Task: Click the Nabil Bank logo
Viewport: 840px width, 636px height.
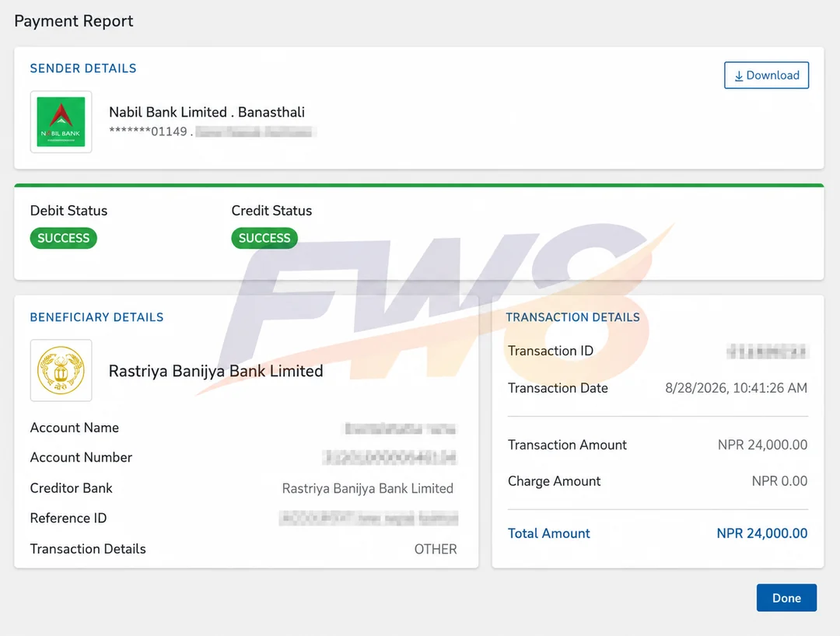Action: click(61, 122)
